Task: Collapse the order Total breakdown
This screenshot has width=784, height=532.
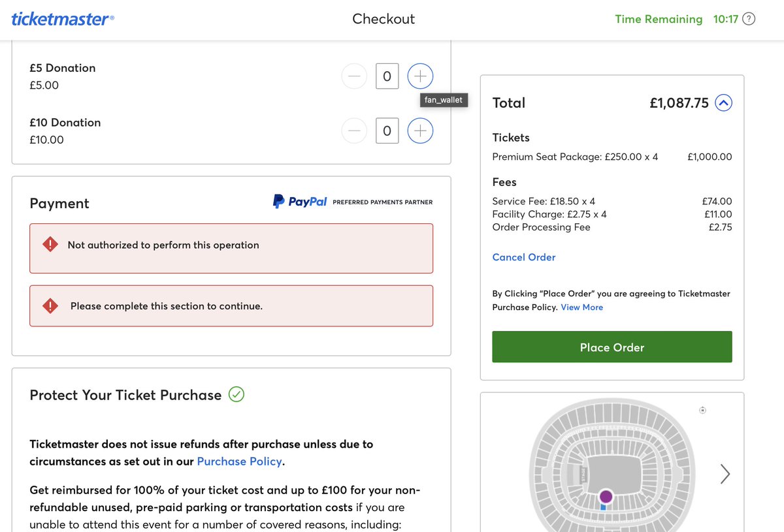Action: [723, 103]
